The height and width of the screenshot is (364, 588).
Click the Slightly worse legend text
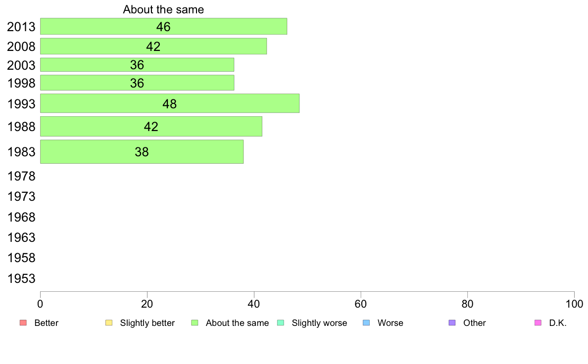[x=320, y=323]
